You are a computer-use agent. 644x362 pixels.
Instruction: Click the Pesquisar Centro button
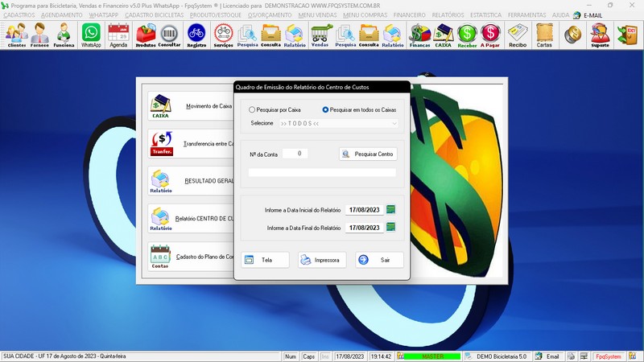(368, 154)
